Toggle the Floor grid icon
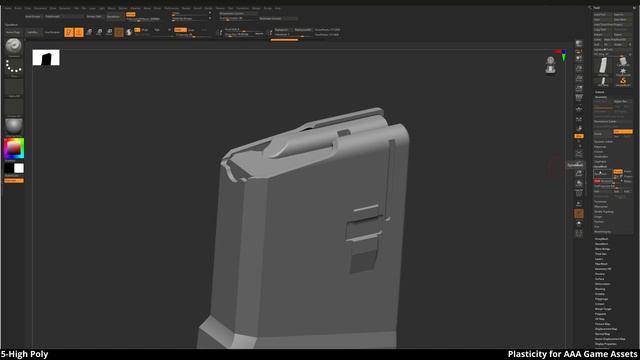The height and width of the screenshot is (360, 640). [x=579, y=109]
